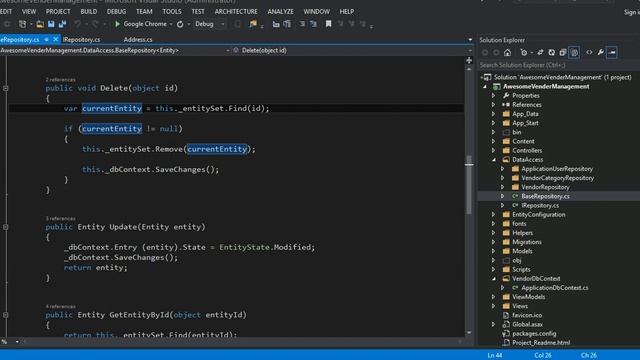Image resolution: width=640 pixels, height=360 pixels.
Task: Click the View Code icon in Solution Explorer
Action: click(x=589, y=52)
